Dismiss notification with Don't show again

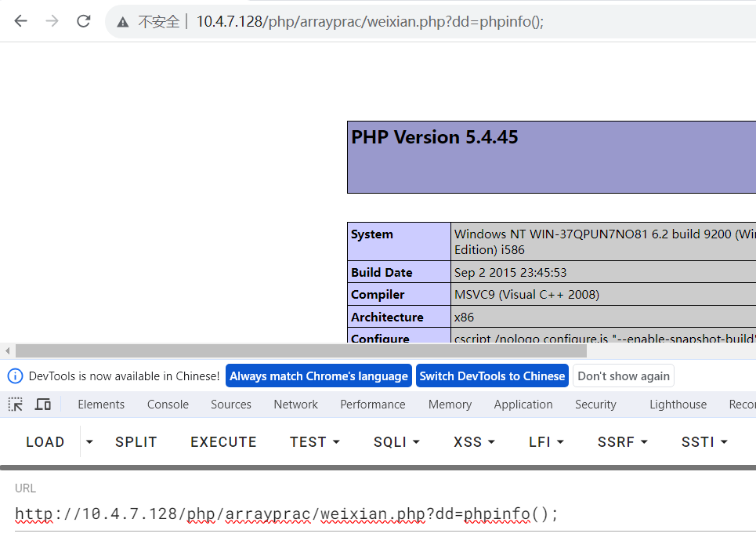pos(623,376)
